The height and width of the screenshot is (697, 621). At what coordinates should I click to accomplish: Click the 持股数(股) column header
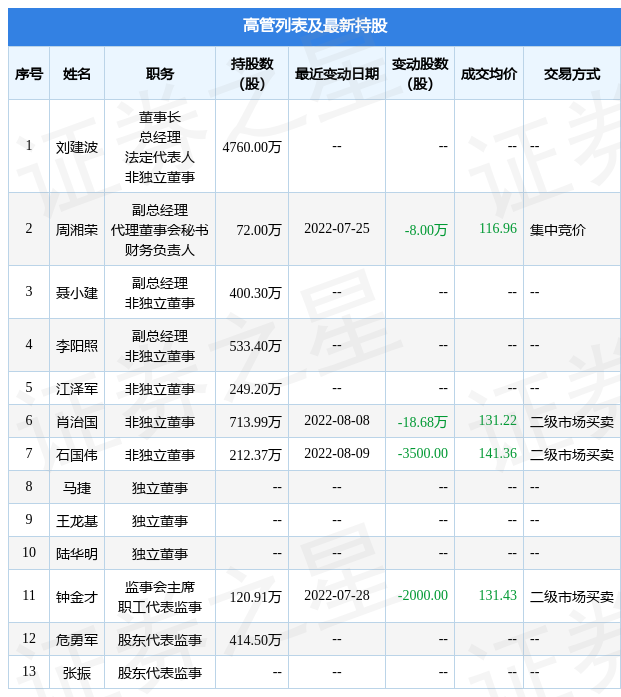click(x=252, y=74)
